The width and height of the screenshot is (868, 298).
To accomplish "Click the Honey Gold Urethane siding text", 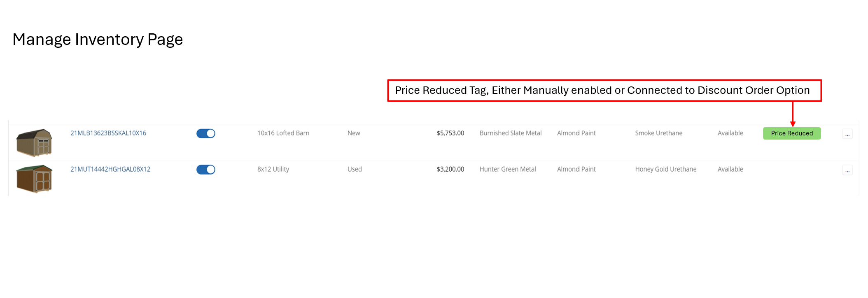I will click(x=665, y=170).
